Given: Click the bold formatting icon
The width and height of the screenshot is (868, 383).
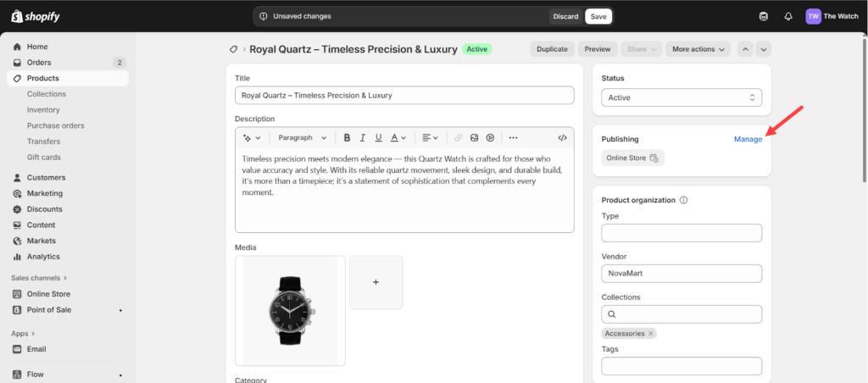Looking at the screenshot, I should click(x=347, y=137).
